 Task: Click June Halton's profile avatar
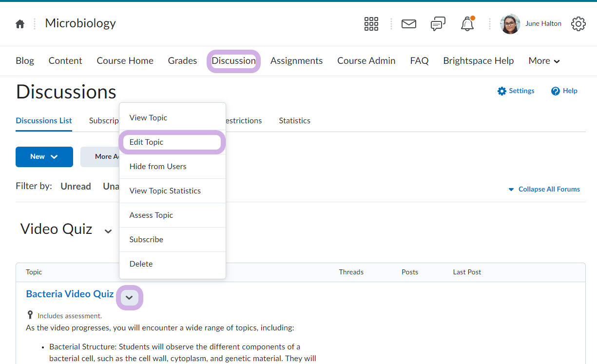(510, 24)
